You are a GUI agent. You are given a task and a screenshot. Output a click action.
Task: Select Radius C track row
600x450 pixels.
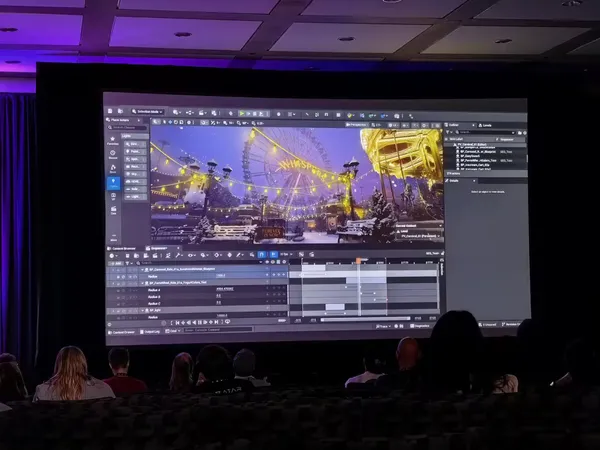pyautogui.click(x=196, y=303)
